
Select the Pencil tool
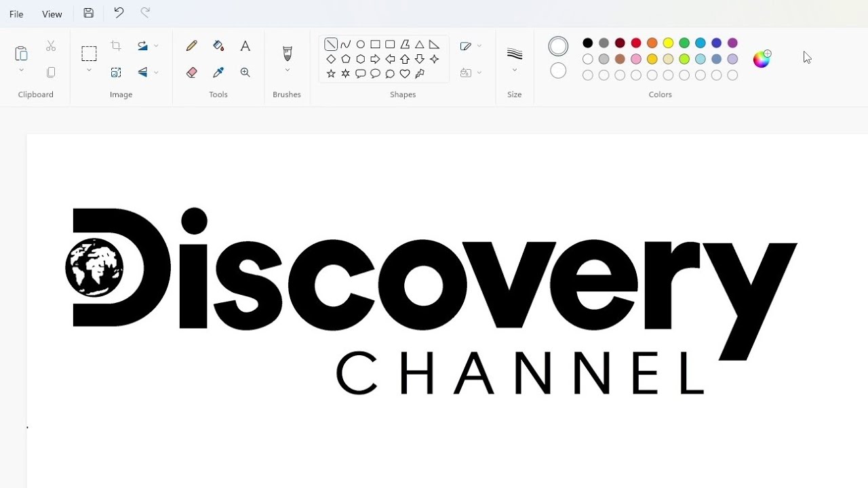tap(192, 46)
